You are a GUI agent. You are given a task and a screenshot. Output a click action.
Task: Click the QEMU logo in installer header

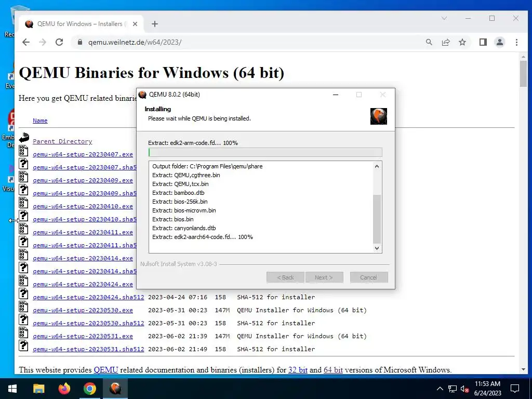point(379,116)
